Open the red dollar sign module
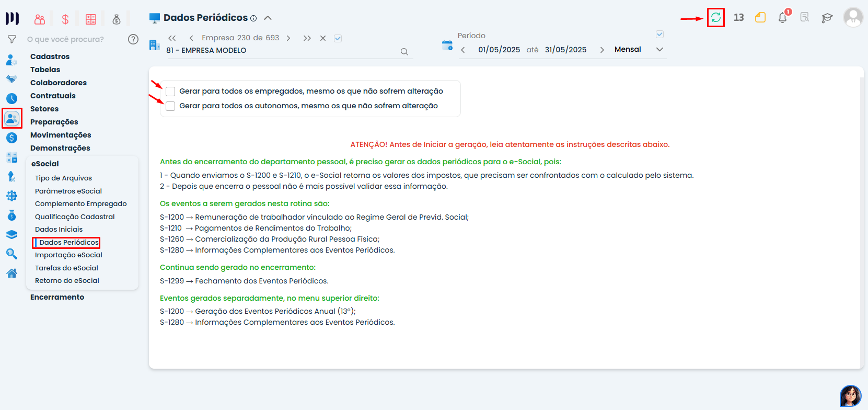 65,19
